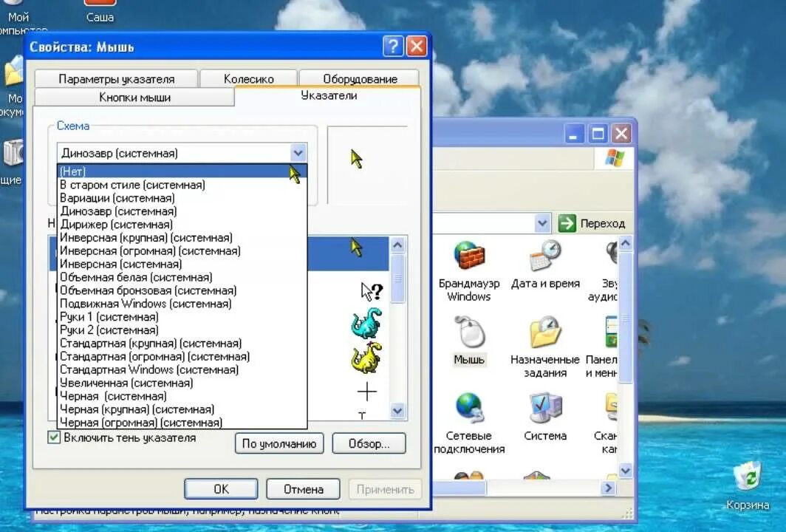Select the crosshair precision cursor row
786x532 pixels.
coord(366,391)
